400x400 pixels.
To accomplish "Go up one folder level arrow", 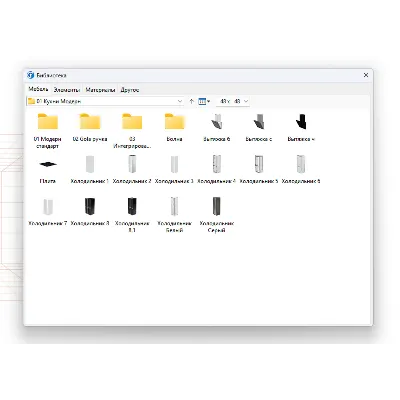I will tap(192, 101).
